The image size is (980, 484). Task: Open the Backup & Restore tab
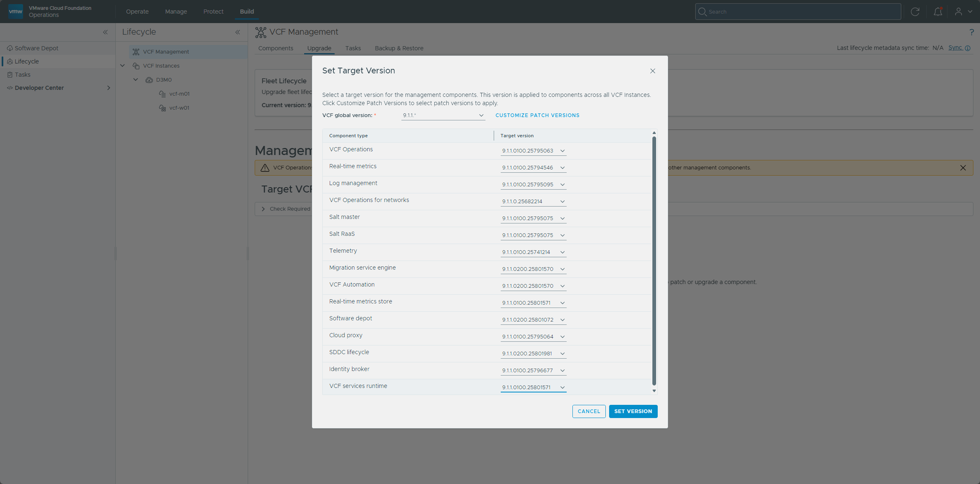click(399, 48)
